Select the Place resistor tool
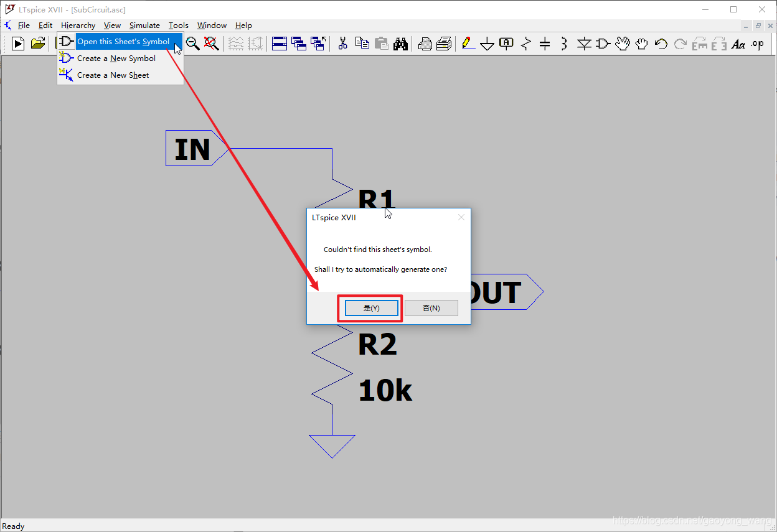This screenshot has height=532, width=777. pyautogui.click(x=526, y=44)
